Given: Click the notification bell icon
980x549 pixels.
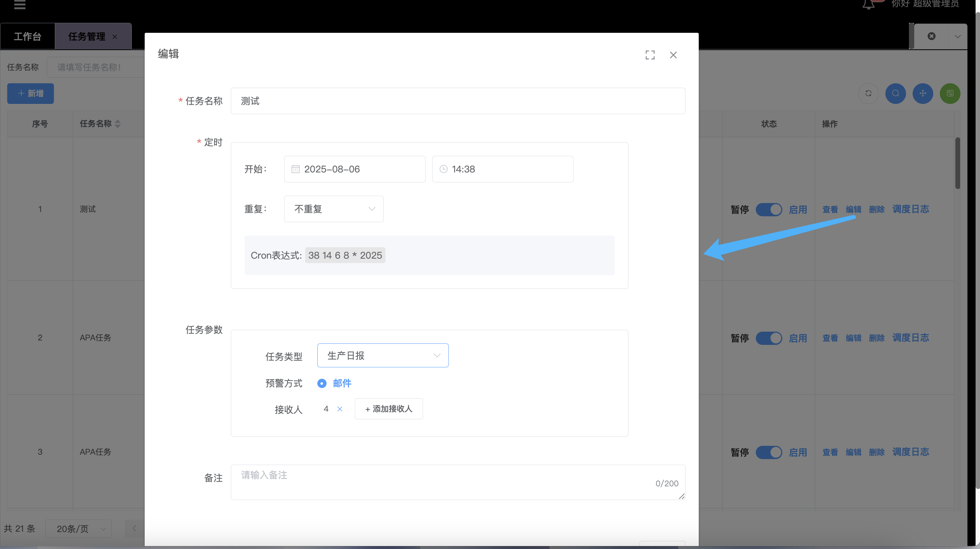Looking at the screenshot, I should (x=868, y=4).
